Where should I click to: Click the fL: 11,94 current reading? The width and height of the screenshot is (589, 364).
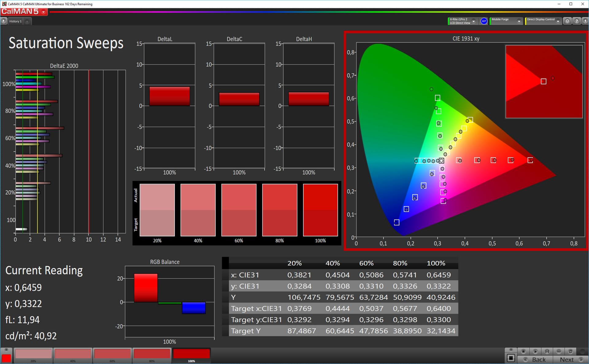pos(22,320)
